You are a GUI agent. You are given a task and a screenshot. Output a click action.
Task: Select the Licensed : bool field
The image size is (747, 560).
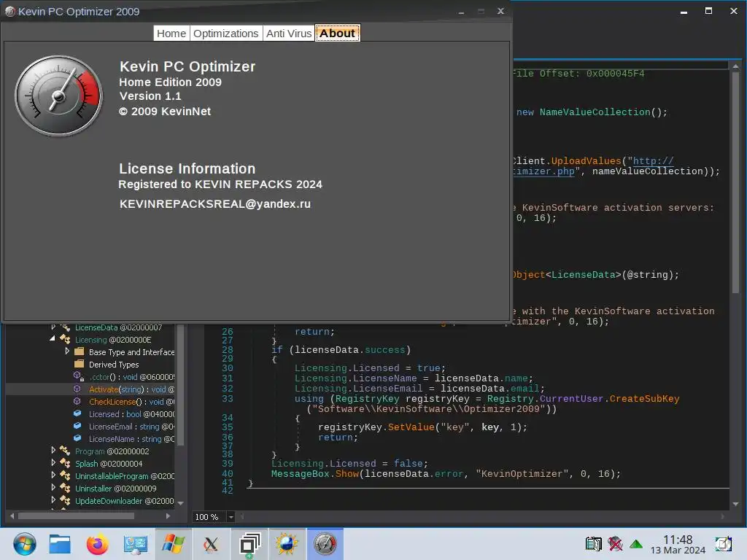(131, 414)
